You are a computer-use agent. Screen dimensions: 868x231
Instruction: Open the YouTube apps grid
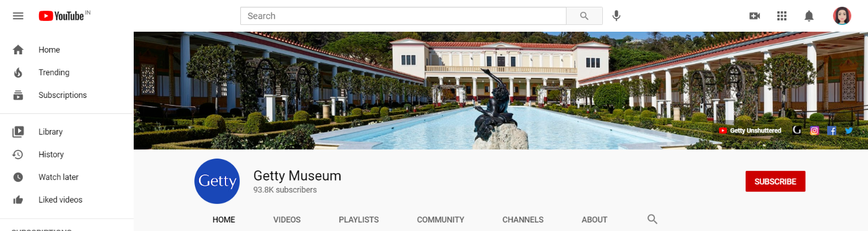782,16
